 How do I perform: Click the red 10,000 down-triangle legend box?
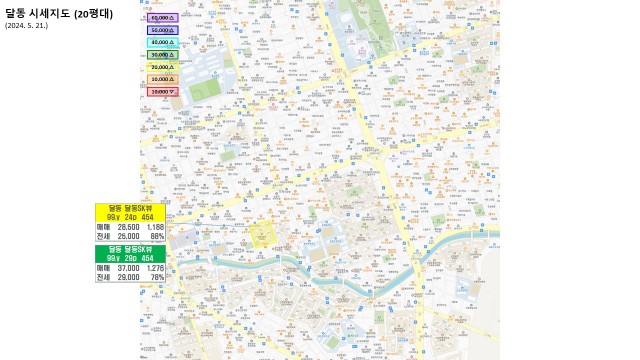click(x=162, y=92)
